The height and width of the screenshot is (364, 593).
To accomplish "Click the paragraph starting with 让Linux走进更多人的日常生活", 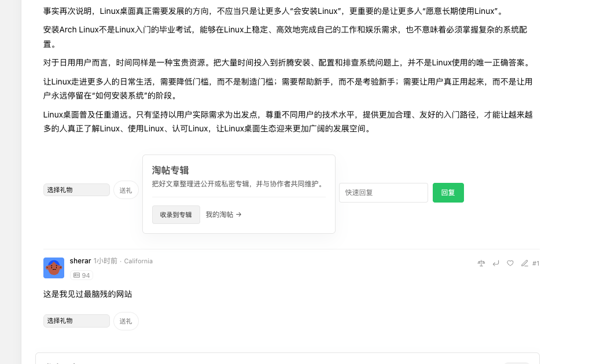I will (288, 89).
